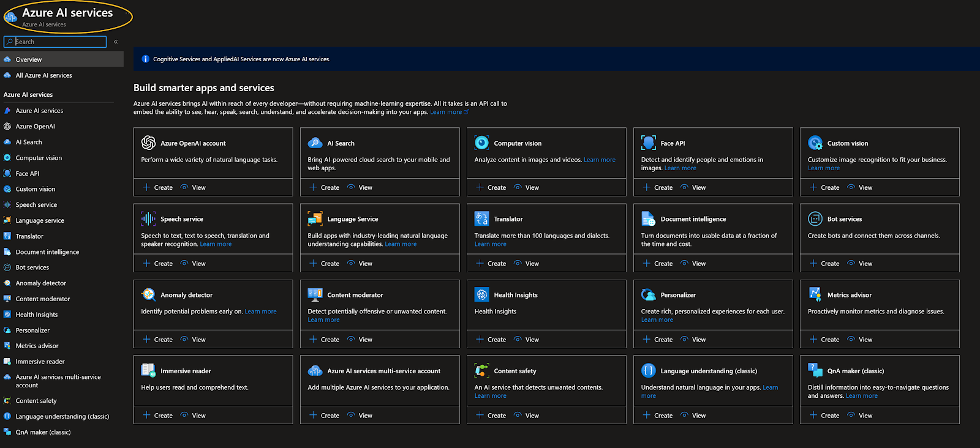Click the Bot services card icon
This screenshot has height=448, width=980.
point(815,218)
